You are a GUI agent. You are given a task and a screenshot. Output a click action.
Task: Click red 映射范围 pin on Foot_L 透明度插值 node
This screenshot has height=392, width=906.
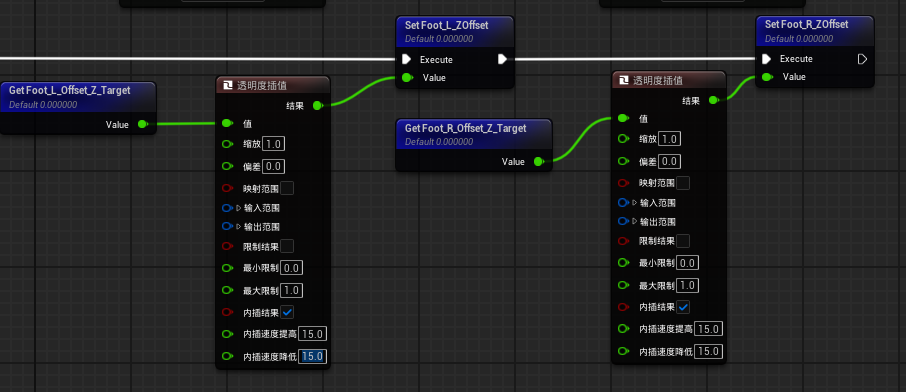click(x=228, y=188)
